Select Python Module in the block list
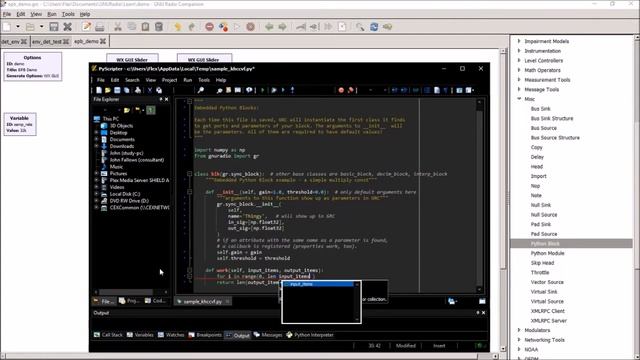640x360 pixels. (547, 253)
